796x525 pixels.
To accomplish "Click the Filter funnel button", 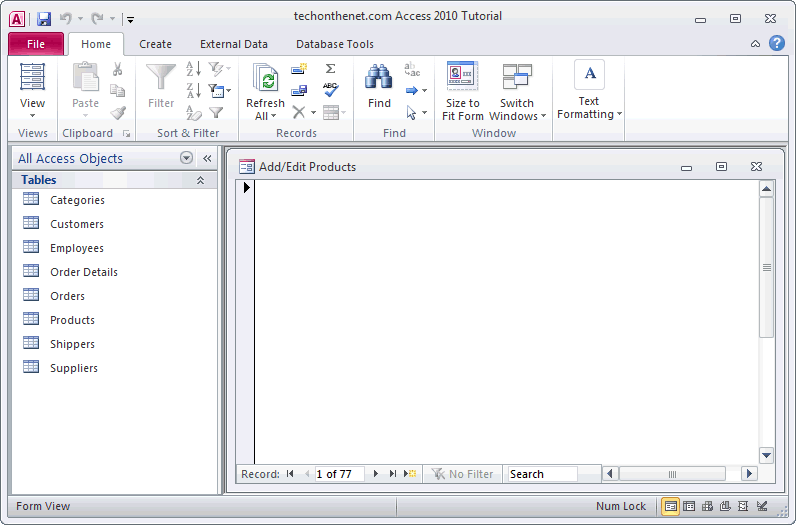I will click(x=161, y=85).
